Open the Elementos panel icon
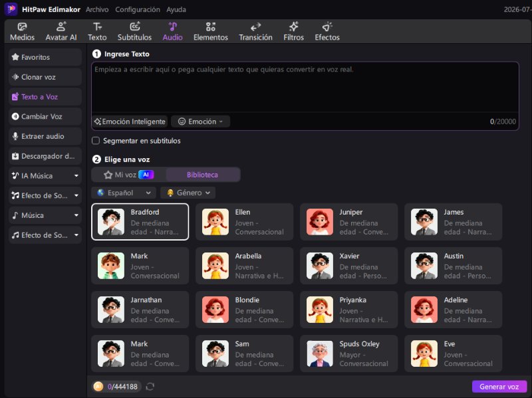This screenshot has height=398, width=532. coord(211,27)
